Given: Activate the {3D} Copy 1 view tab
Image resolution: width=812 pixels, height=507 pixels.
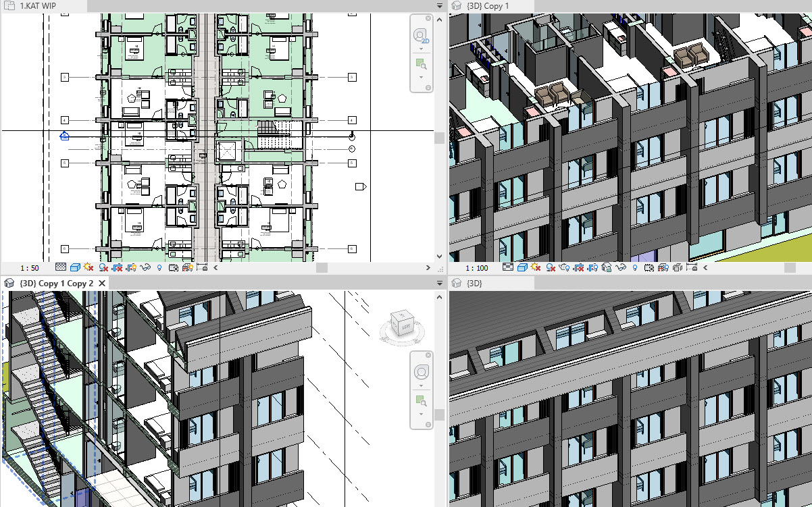Looking at the screenshot, I should 490,5.
